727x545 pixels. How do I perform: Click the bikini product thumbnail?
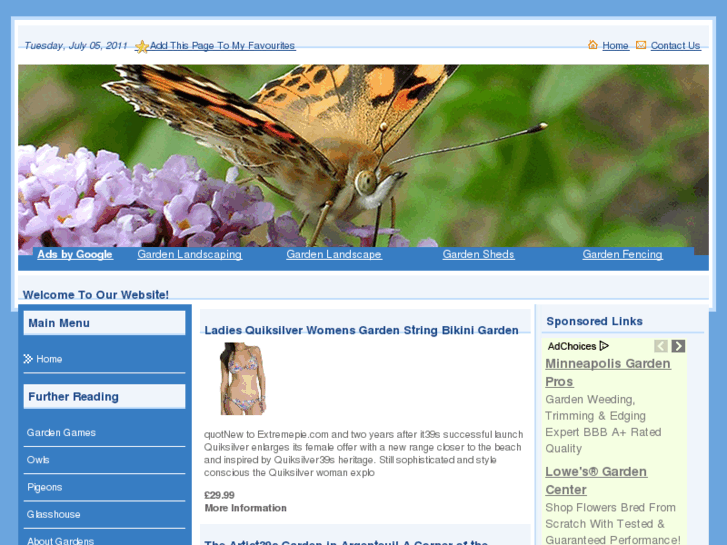click(x=242, y=378)
